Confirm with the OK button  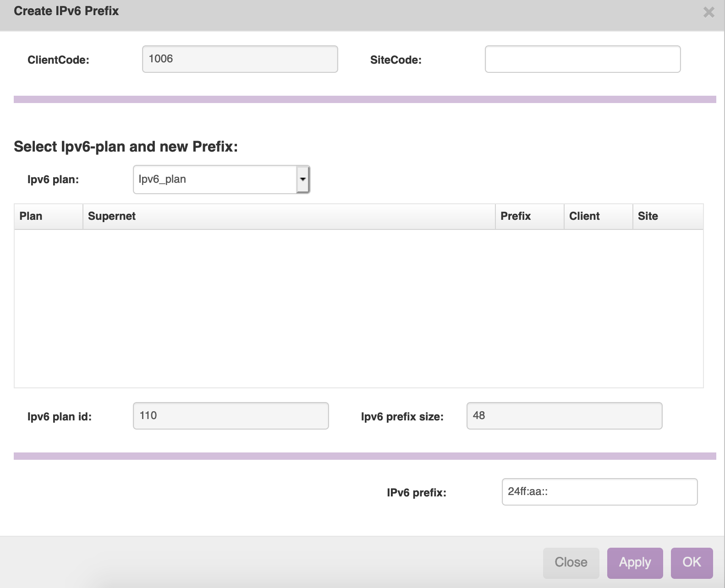point(692,562)
